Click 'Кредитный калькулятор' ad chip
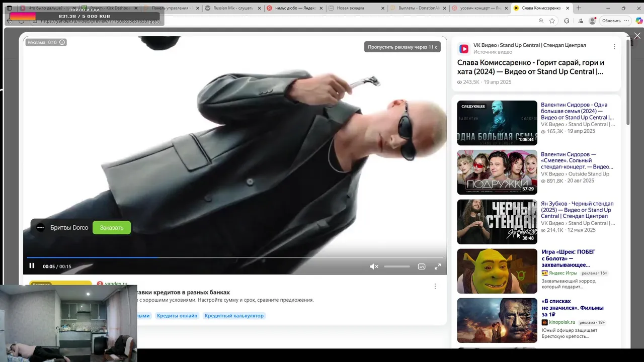Image resolution: width=644 pixels, height=362 pixels. click(x=234, y=316)
